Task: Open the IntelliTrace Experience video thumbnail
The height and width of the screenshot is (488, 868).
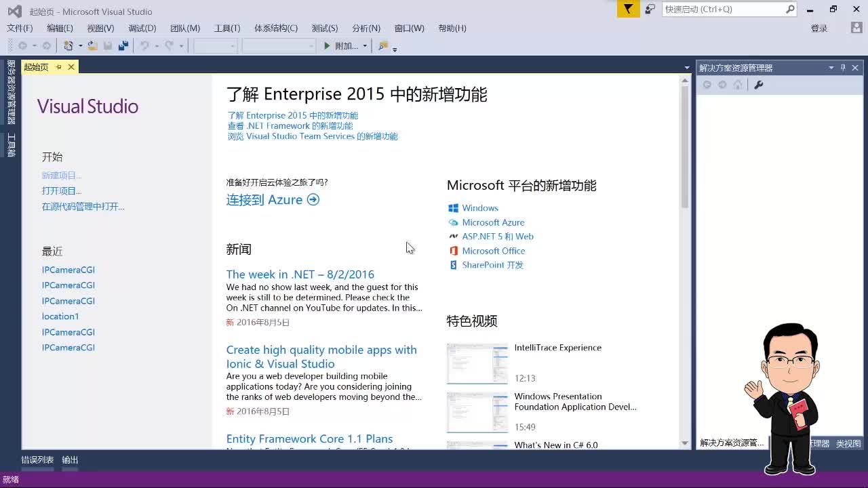Action: (x=477, y=363)
